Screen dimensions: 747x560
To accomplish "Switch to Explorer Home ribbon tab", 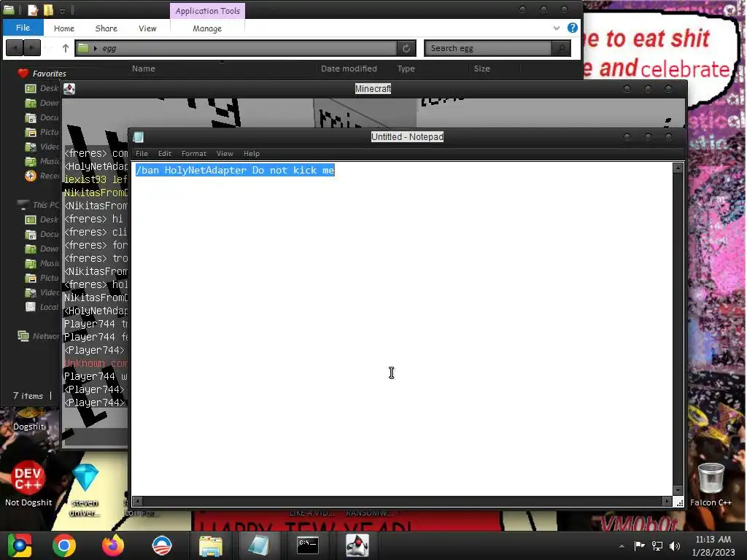I will tap(64, 28).
